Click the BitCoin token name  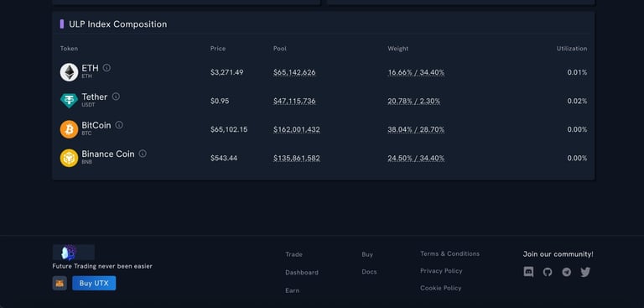click(x=96, y=125)
